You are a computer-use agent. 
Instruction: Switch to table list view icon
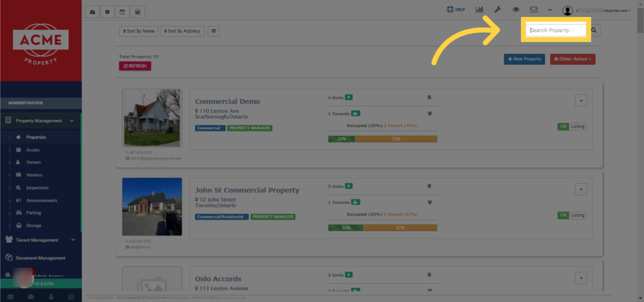point(214,31)
